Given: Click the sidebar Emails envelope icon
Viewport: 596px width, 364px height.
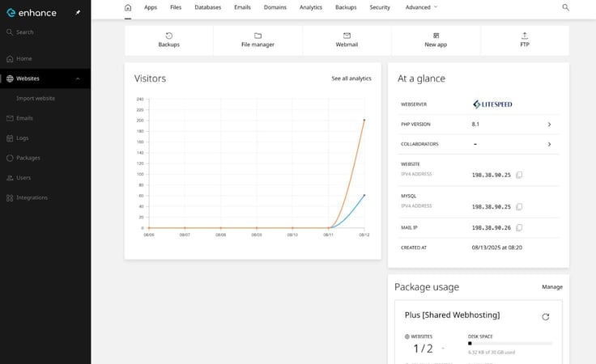Looking at the screenshot, I should click(10, 118).
